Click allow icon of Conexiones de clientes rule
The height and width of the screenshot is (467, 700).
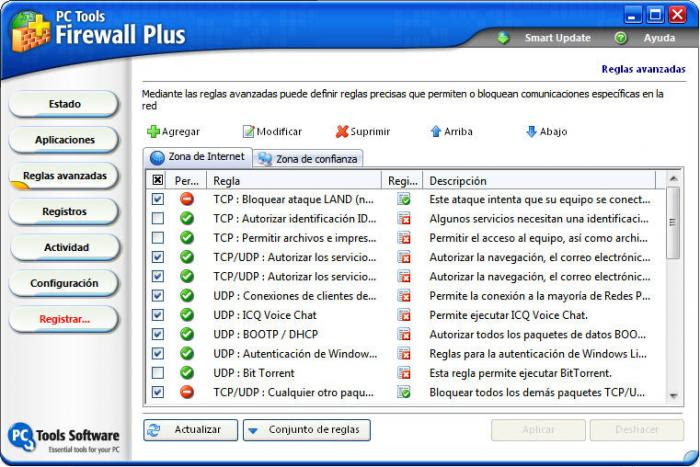pos(187,296)
